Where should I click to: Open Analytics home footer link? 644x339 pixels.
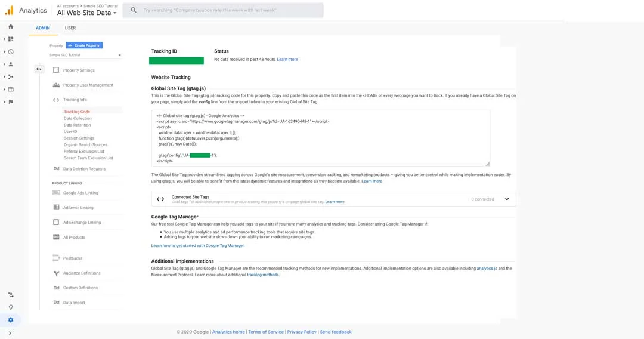[x=228, y=332]
